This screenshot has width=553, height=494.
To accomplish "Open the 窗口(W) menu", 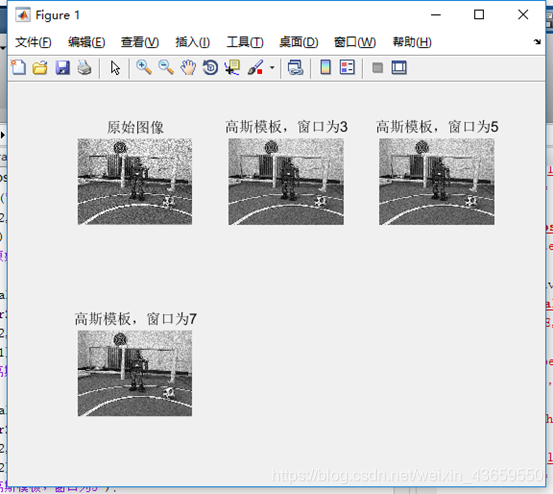I will point(355,42).
